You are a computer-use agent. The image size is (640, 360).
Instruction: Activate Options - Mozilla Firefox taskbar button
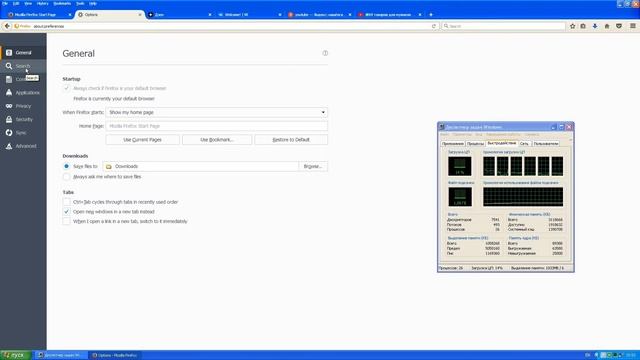115,355
